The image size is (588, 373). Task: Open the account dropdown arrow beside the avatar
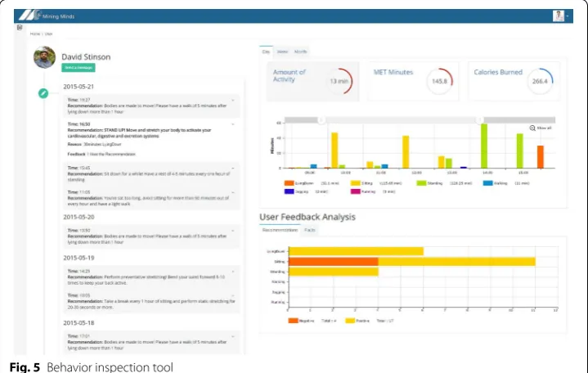click(568, 16)
